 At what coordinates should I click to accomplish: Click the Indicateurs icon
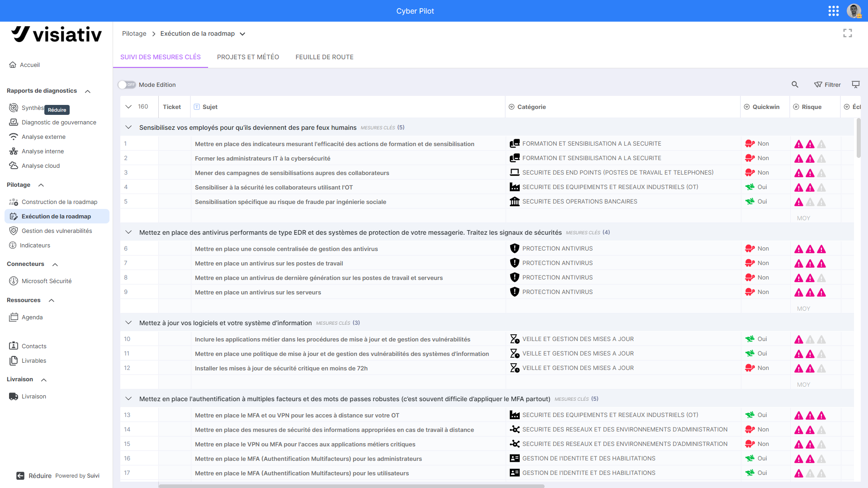13,245
